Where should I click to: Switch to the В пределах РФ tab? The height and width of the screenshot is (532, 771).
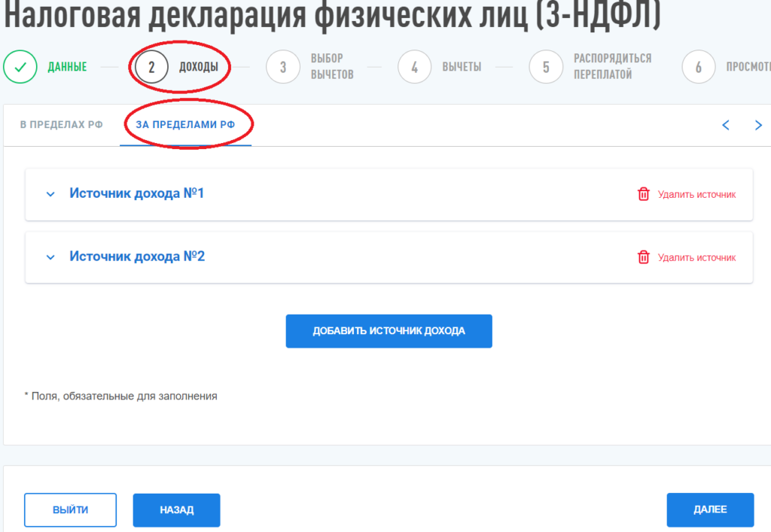pos(61,125)
